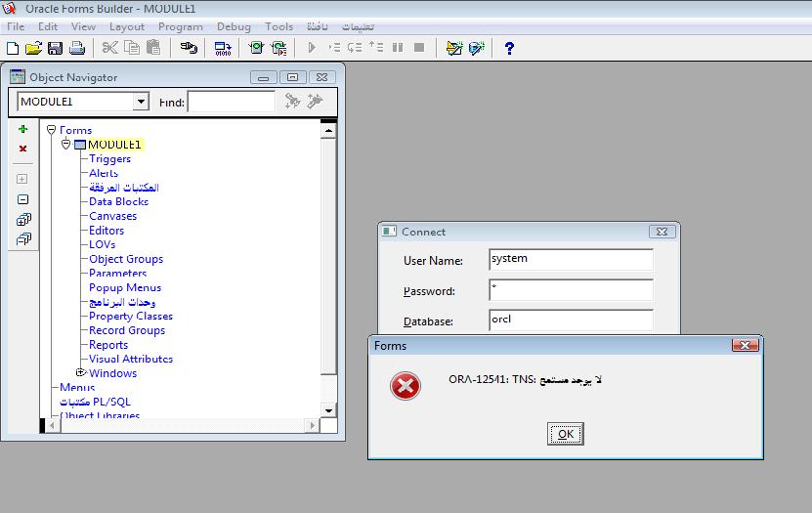Open the Tools menu
The image size is (812, 513).
pos(278,26)
